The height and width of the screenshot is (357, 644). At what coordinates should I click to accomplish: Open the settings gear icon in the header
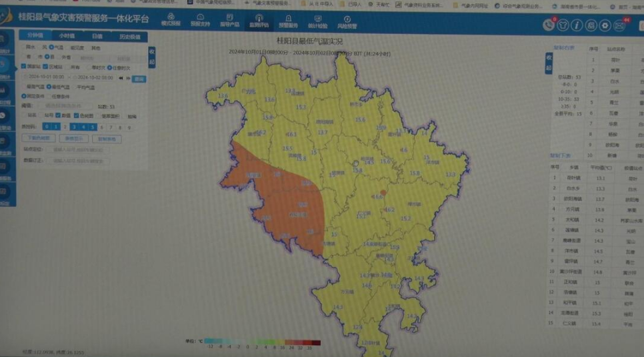(x=605, y=25)
